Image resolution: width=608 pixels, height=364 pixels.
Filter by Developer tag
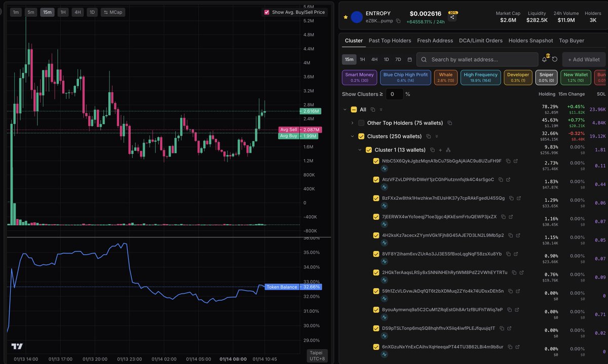[x=518, y=77]
